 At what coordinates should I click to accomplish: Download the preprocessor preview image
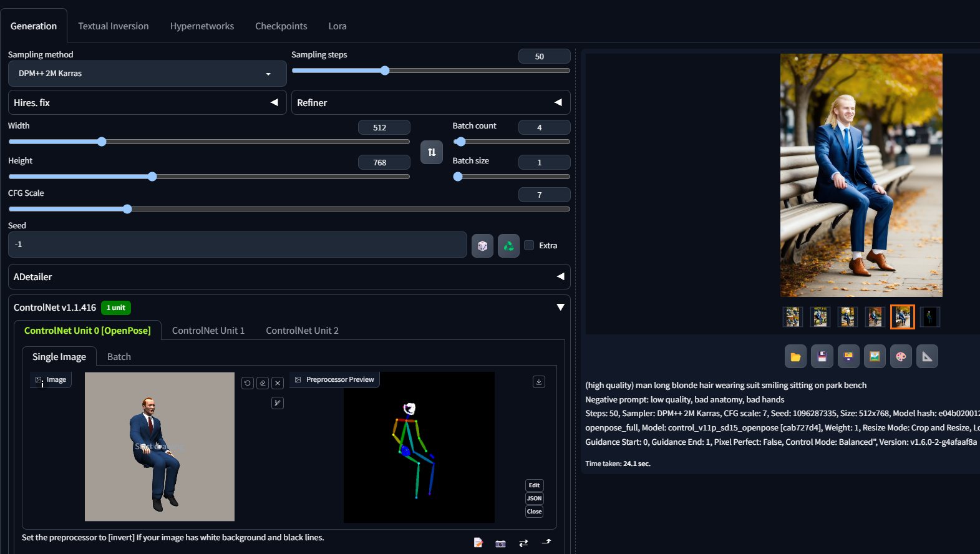point(539,382)
